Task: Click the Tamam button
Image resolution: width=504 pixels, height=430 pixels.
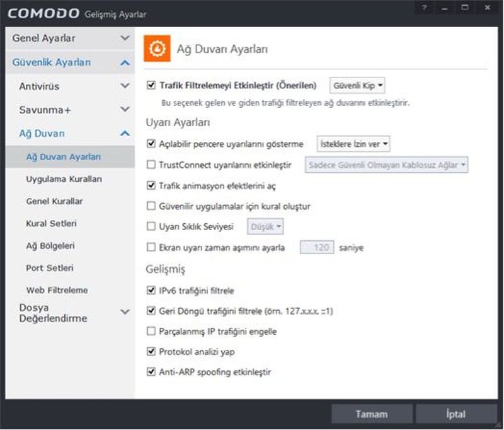Action: [372, 414]
